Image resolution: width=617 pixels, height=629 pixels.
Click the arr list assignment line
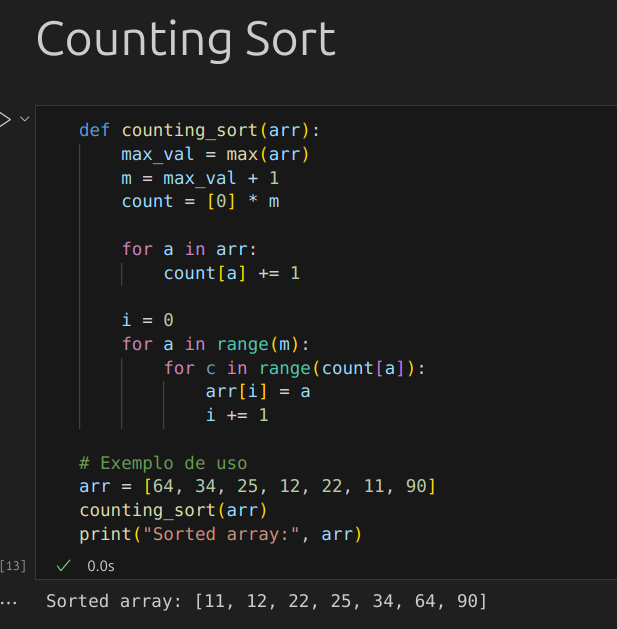click(x=258, y=487)
